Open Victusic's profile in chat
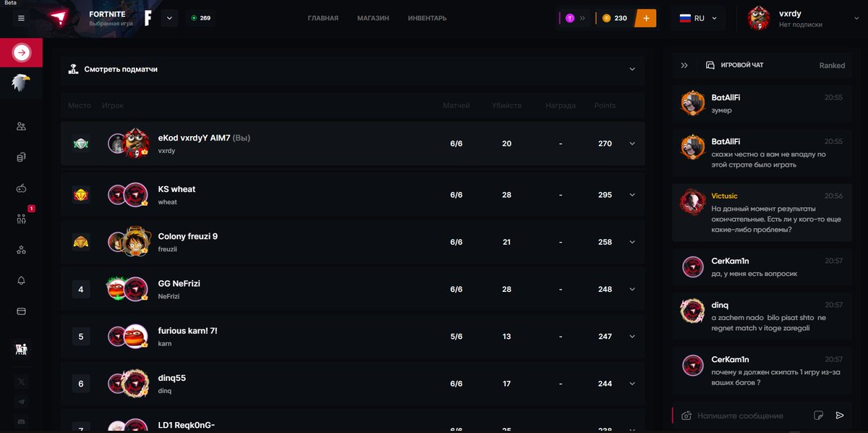The image size is (868, 433). click(724, 196)
